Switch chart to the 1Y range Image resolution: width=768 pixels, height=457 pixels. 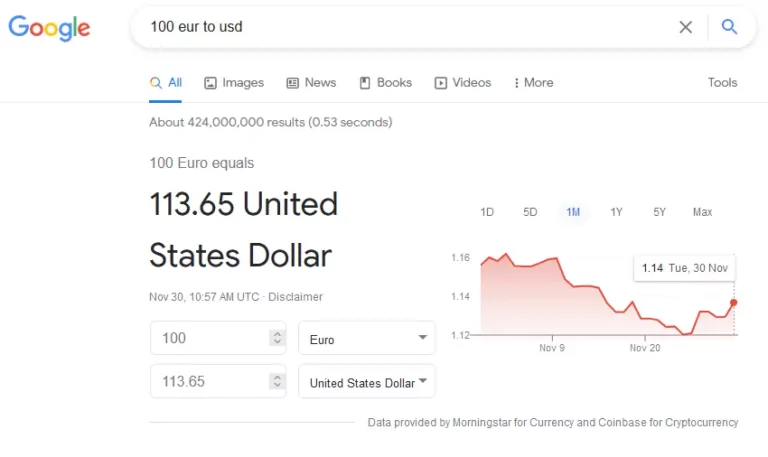[x=616, y=212]
